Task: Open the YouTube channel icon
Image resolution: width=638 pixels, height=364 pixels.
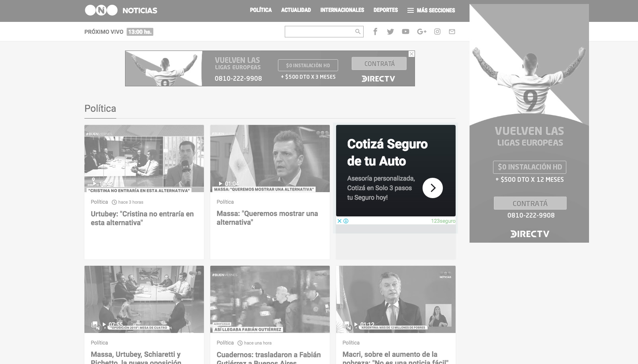Action: click(405, 32)
